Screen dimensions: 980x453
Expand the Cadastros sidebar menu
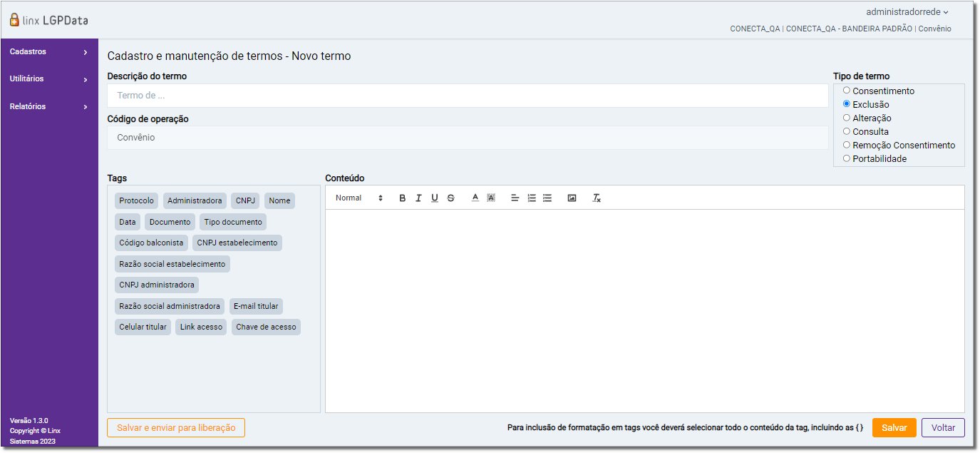[x=49, y=52]
